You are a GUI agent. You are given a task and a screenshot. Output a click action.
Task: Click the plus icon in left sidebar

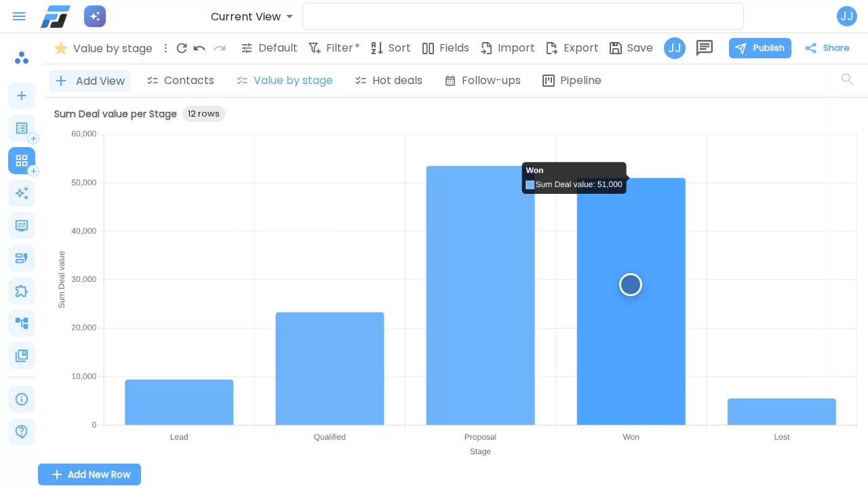[x=22, y=96]
